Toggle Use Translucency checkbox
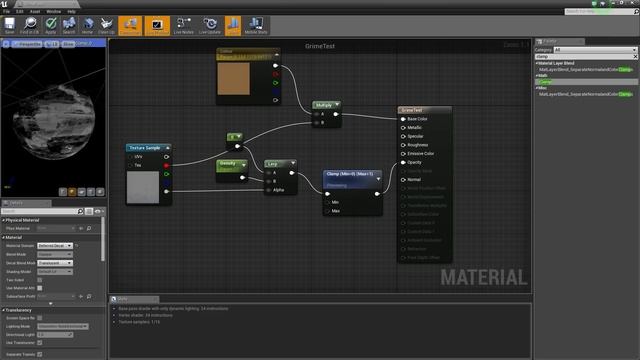Viewport: 640px width, 360px height. (x=40, y=343)
